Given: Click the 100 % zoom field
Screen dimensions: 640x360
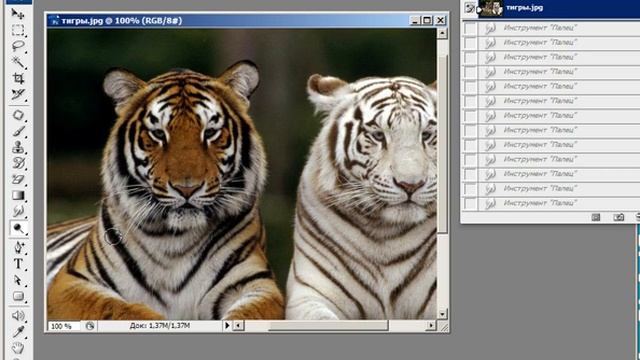Looking at the screenshot, I should tap(64, 326).
